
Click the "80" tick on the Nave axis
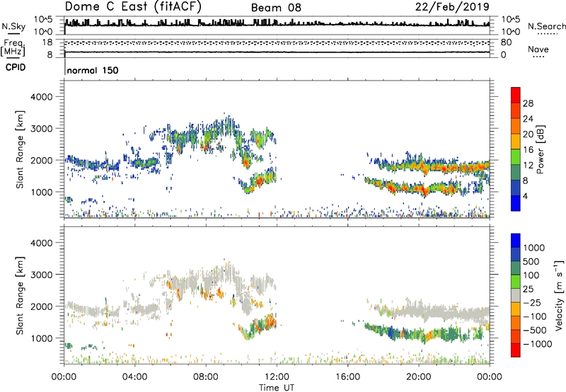click(x=506, y=42)
